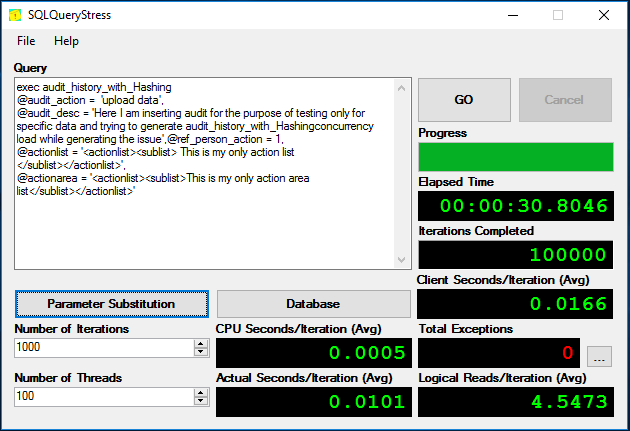The height and width of the screenshot is (431, 630).
Task: Click the Number of Iterations label
Action: [x=72, y=329]
